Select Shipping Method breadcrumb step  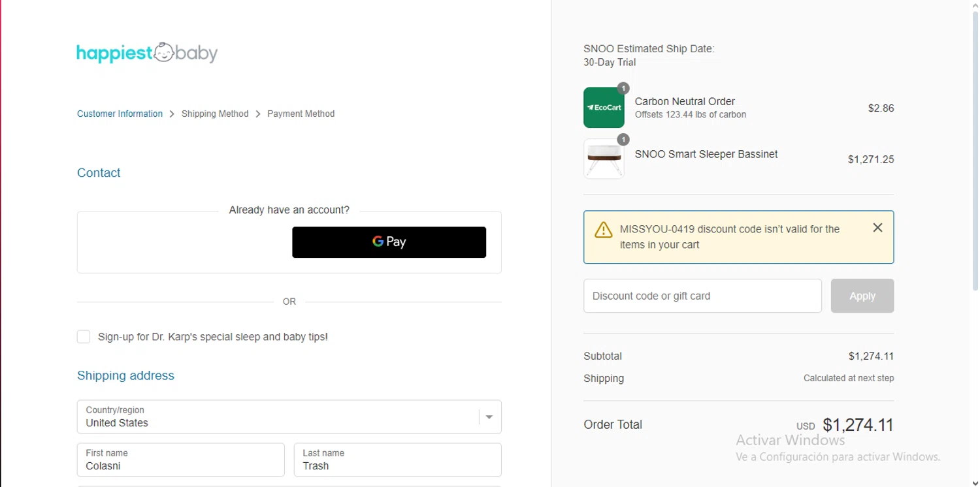(215, 114)
